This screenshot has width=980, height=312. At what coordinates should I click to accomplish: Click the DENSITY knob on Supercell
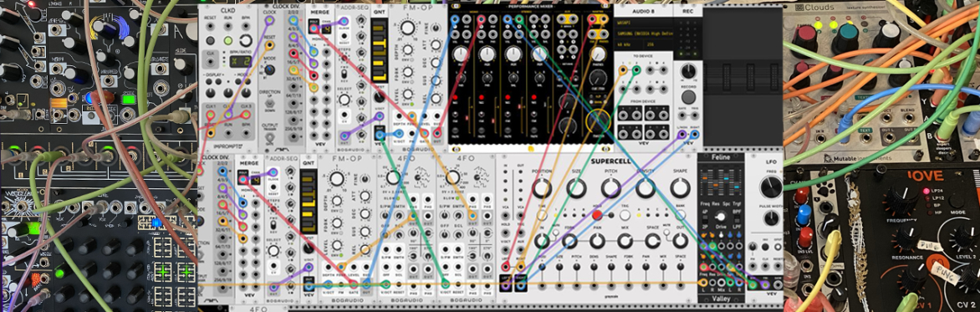(646, 187)
